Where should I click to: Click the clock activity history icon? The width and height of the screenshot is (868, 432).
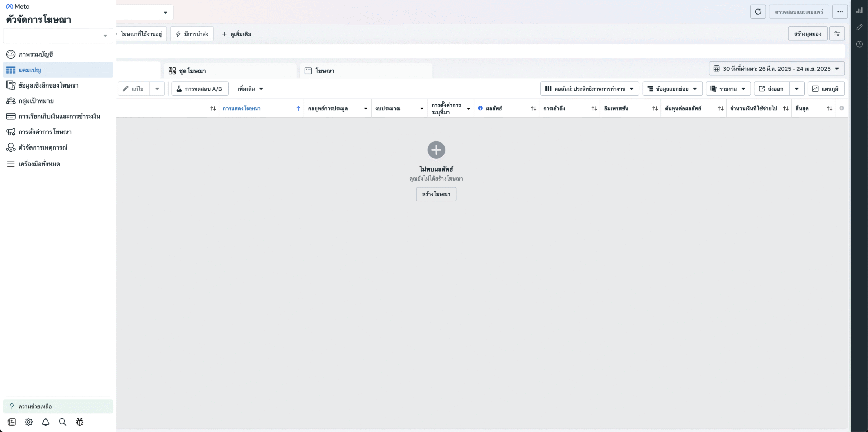click(x=859, y=44)
